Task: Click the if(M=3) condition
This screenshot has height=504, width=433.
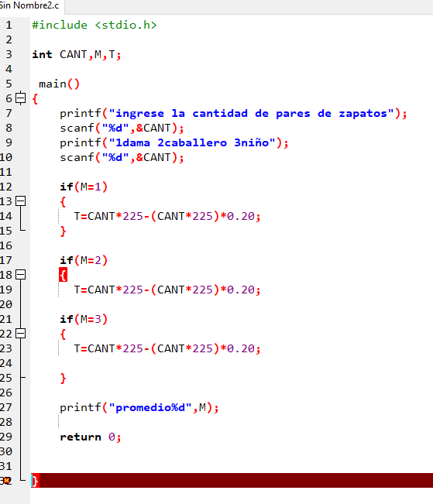Action: point(84,319)
